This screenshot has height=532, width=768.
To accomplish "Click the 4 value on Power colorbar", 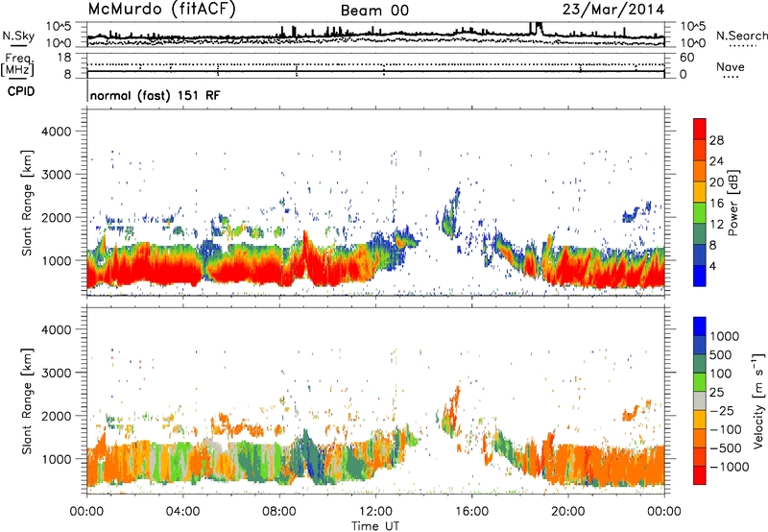I will click(713, 266).
